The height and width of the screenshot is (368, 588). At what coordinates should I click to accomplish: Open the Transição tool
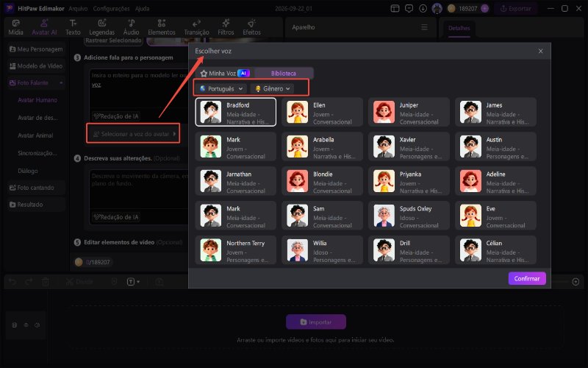[196, 27]
